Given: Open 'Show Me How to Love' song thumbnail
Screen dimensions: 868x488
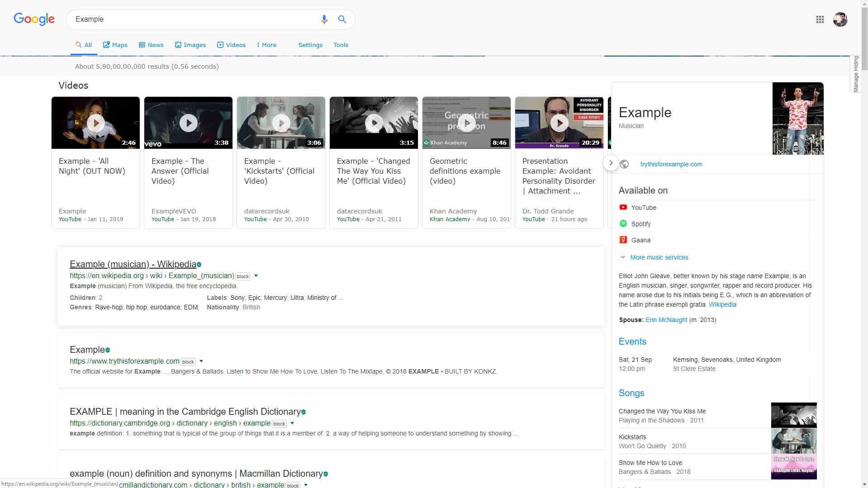Looking at the screenshot, I should coord(794,467).
